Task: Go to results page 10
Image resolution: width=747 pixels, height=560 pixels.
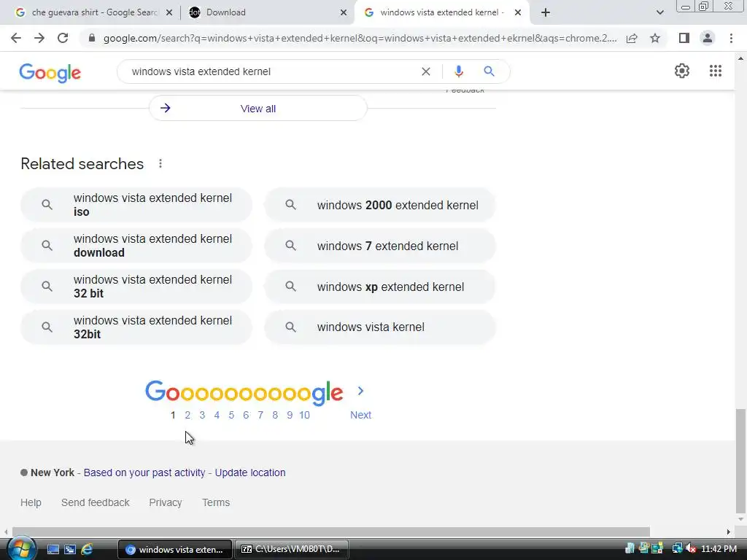Action: click(x=304, y=415)
